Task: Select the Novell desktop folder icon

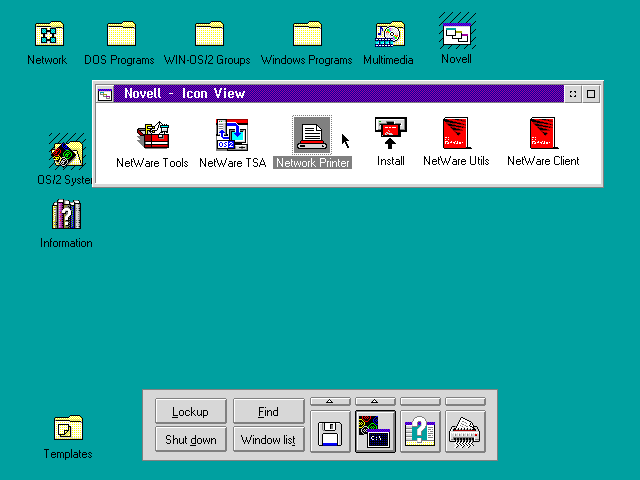Action: [x=457, y=33]
